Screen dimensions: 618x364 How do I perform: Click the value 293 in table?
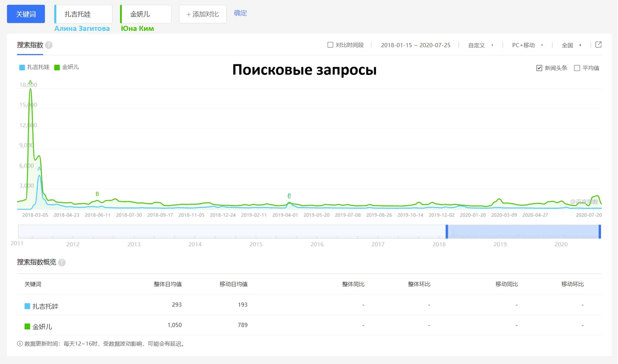pyautogui.click(x=177, y=305)
